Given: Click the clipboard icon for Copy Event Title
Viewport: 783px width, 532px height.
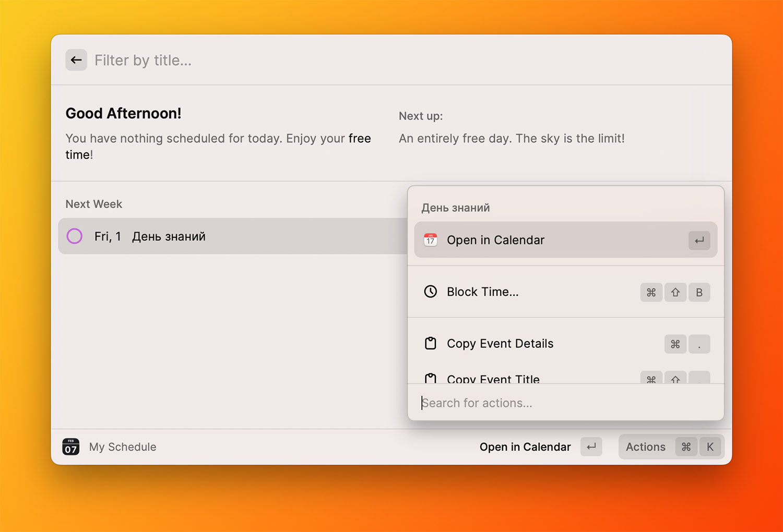Looking at the screenshot, I should click(430, 378).
